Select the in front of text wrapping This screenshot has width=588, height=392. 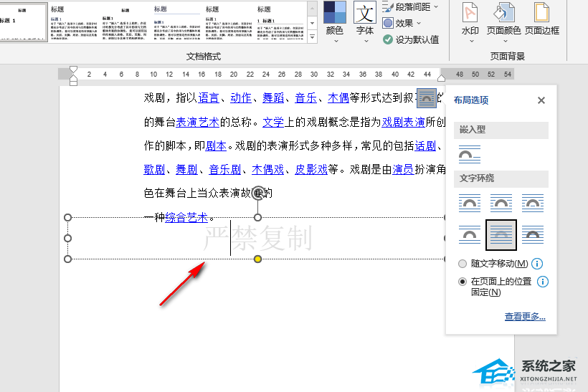[x=533, y=234]
